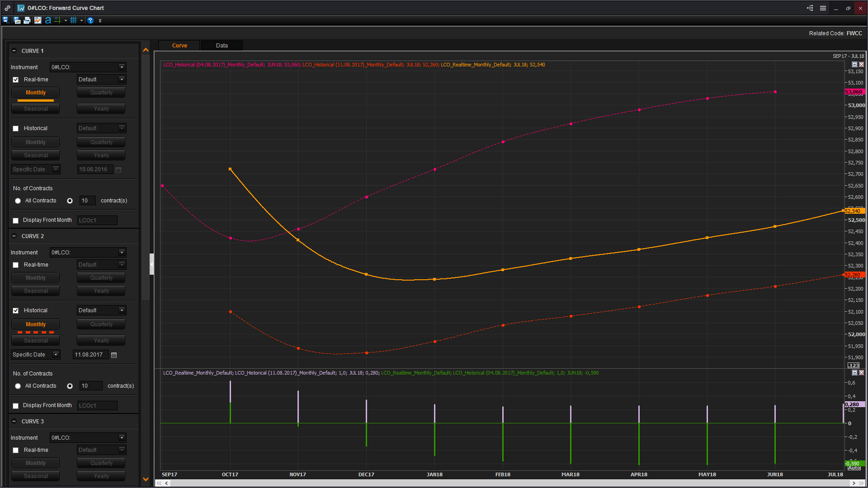This screenshot has height=488, width=868.
Task: Switch to the Data tab
Action: [x=222, y=46]
